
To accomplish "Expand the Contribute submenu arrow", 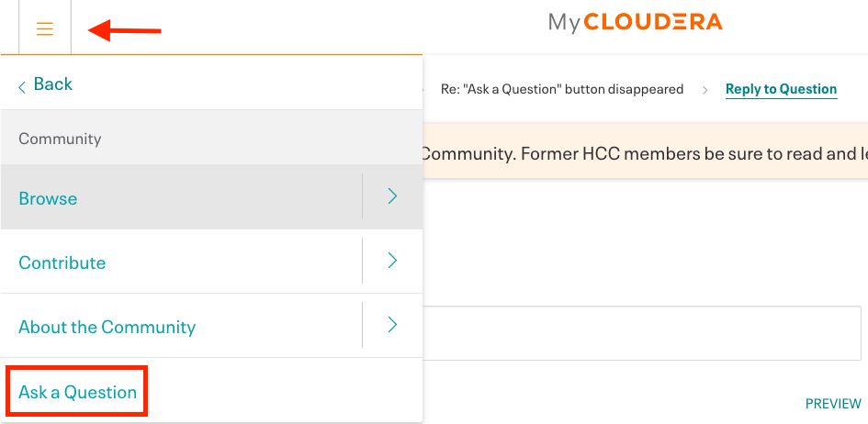I will [392, 261].
